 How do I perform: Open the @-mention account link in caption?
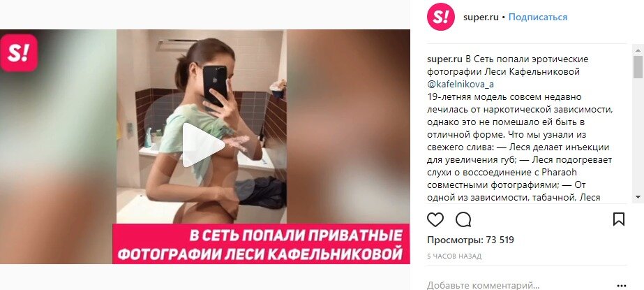(x=460, y=85)
